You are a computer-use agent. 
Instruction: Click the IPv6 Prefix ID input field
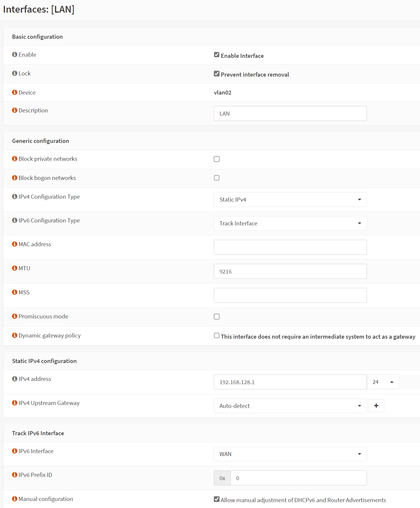click(x=299, y=478)
